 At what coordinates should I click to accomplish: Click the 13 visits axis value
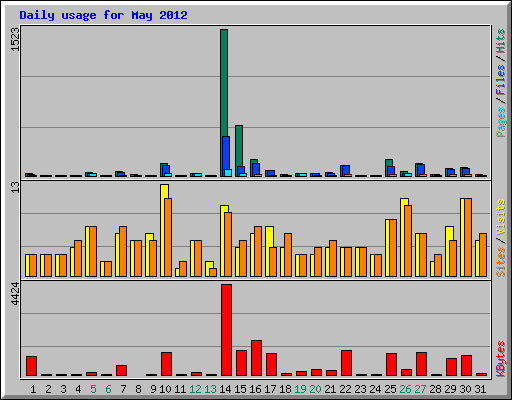pos(15,187)
